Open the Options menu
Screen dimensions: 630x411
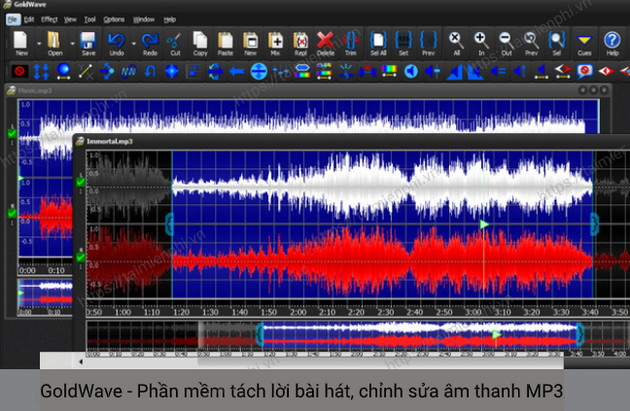(x=114, y=18)
